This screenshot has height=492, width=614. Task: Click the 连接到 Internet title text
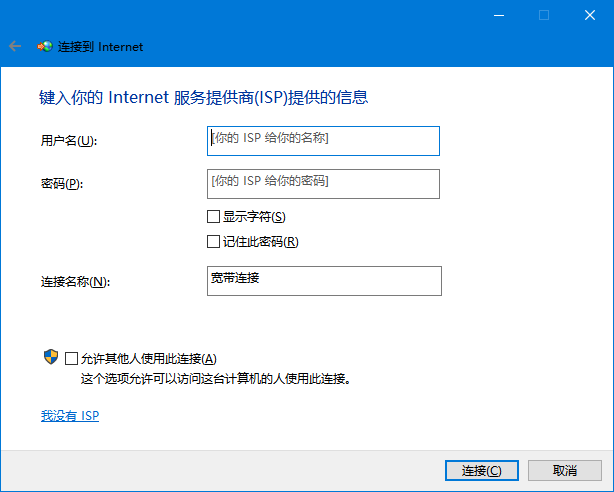pyautogui.click(x=101, y=47)
